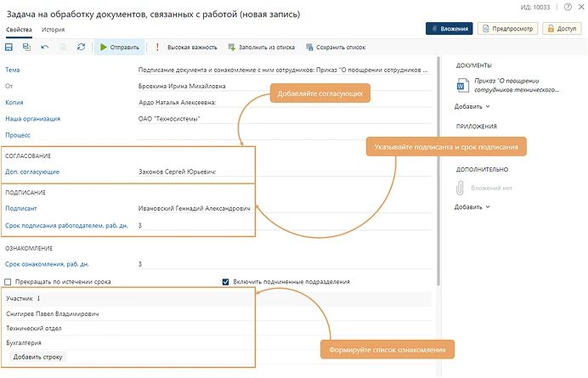Toggle Прекращать по истечении срока checkbox
Screen dimensions: 588x378
(8, 282)
